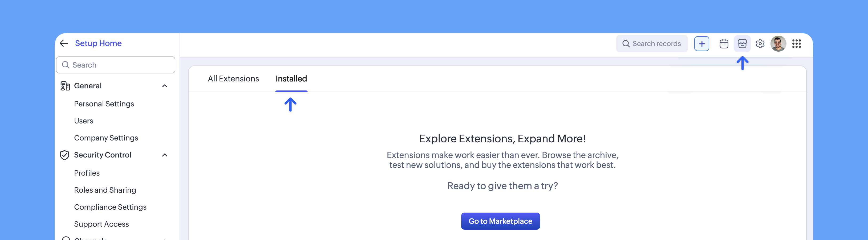Click the Go to Marketplace button
The image size is (868, 240).
point(500,221)
